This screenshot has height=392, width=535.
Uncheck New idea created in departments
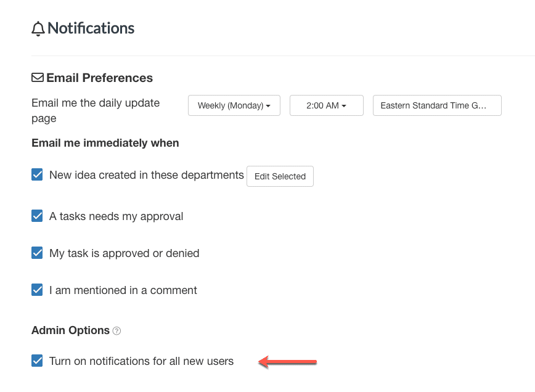pos(37,174)
